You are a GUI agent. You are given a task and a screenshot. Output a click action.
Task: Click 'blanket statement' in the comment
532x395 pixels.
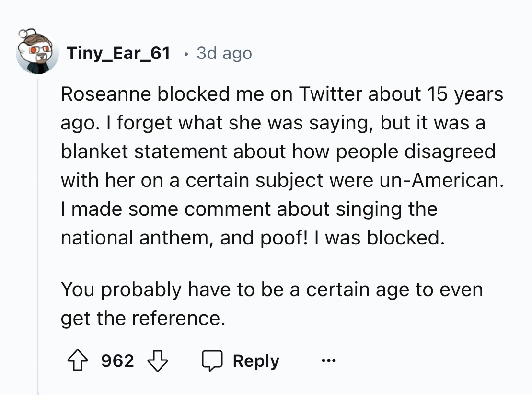[x=144, y=151]
